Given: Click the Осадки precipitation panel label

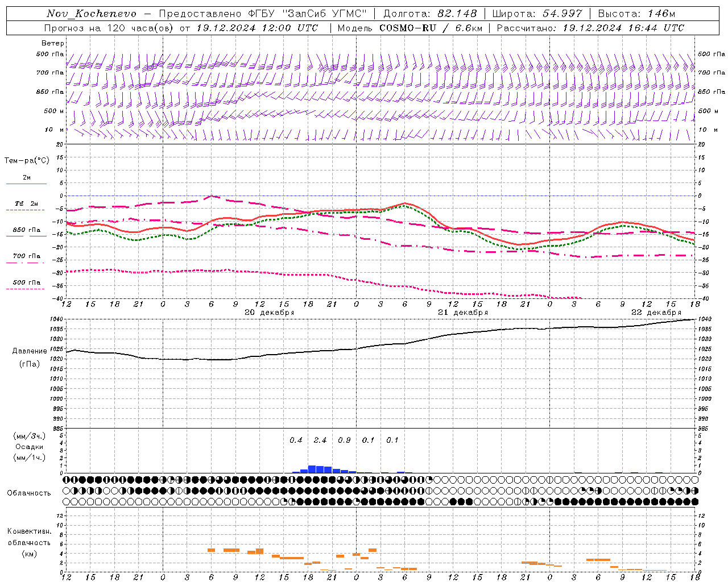Looking at the screenshot, I should click(29, 447).
